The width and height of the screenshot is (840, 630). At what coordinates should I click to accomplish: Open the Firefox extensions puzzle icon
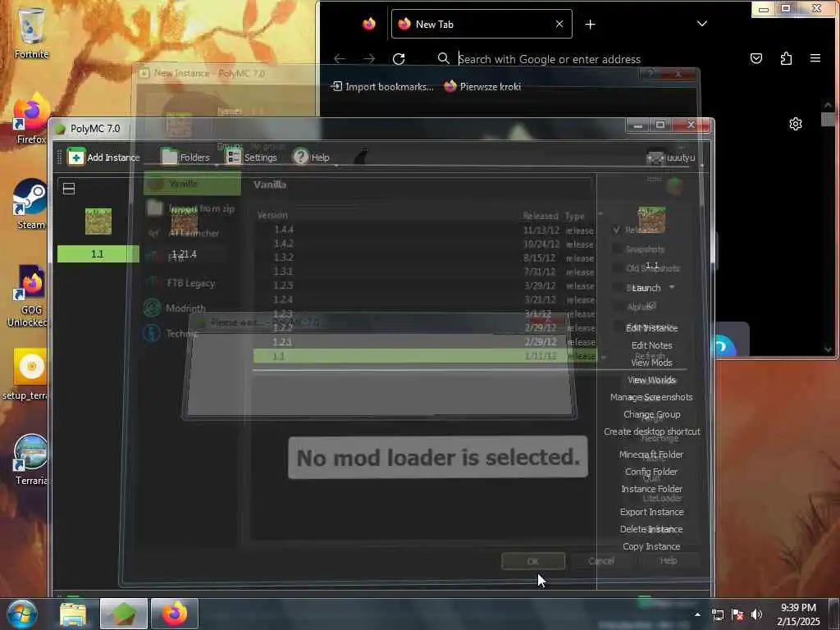click(786, 58)
